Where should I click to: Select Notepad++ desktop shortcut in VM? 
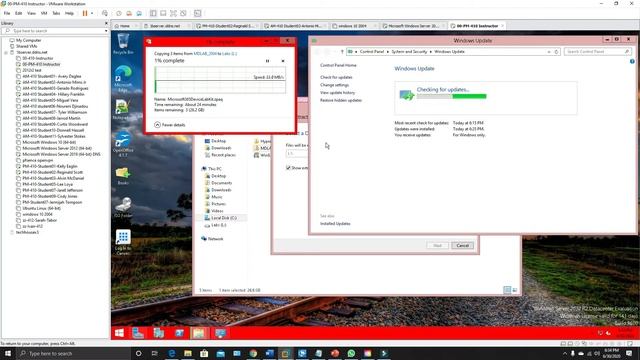tap(123, 109)
